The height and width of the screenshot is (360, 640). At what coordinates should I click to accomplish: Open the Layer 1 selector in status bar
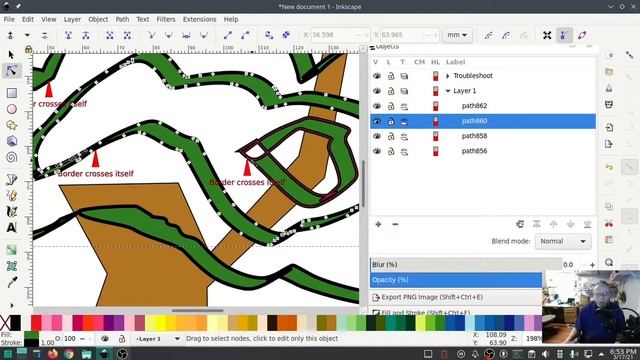tap(158, 338)
